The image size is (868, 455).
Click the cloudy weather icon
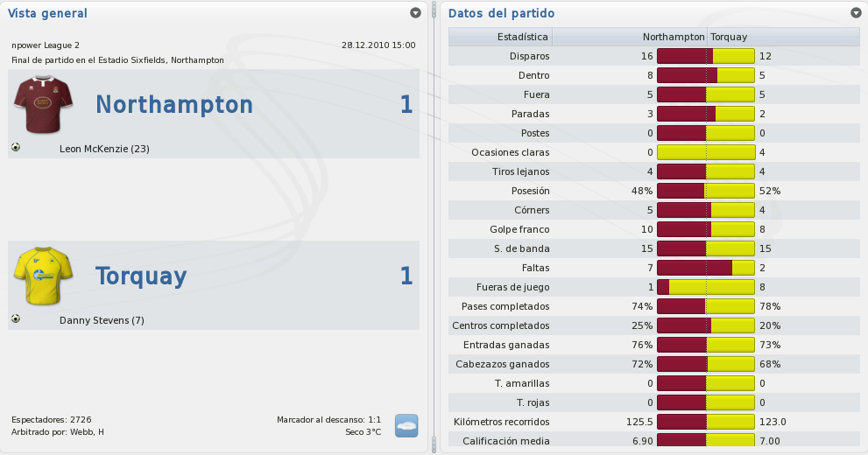[x=406, y=426]
